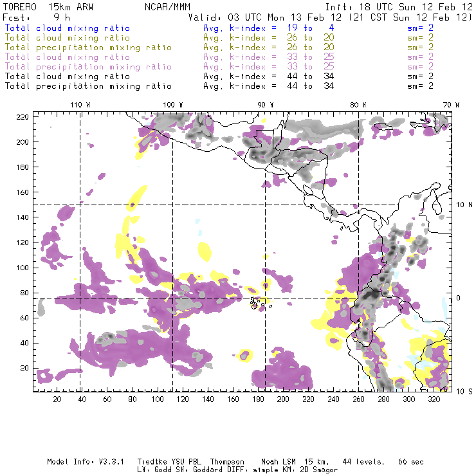The image size is (476, 476).
Task: Select the "10 S" latitude label
Action: (x=464, y=392)
